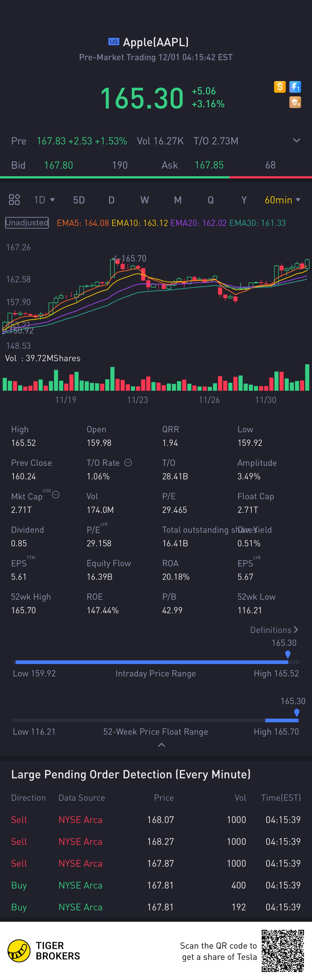The image size is (312, 980).
Task: Tap the info icon beside T/O Rate
Action: pyautogui.click(x=128, y=463)
